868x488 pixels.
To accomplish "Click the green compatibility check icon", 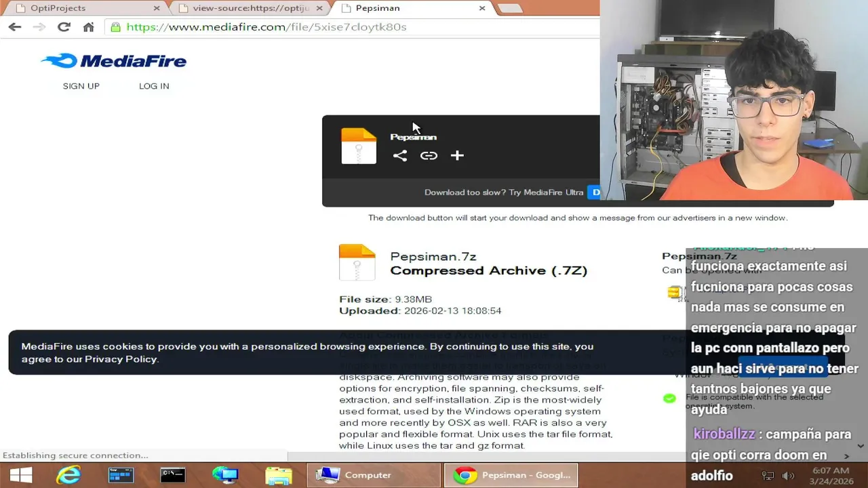I will pos(669,399).
